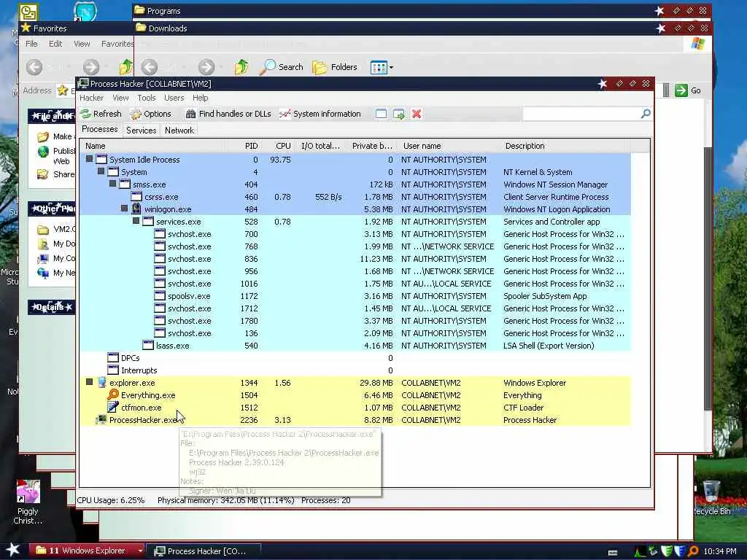Open Process Hacker Options

tap(150, 114)
